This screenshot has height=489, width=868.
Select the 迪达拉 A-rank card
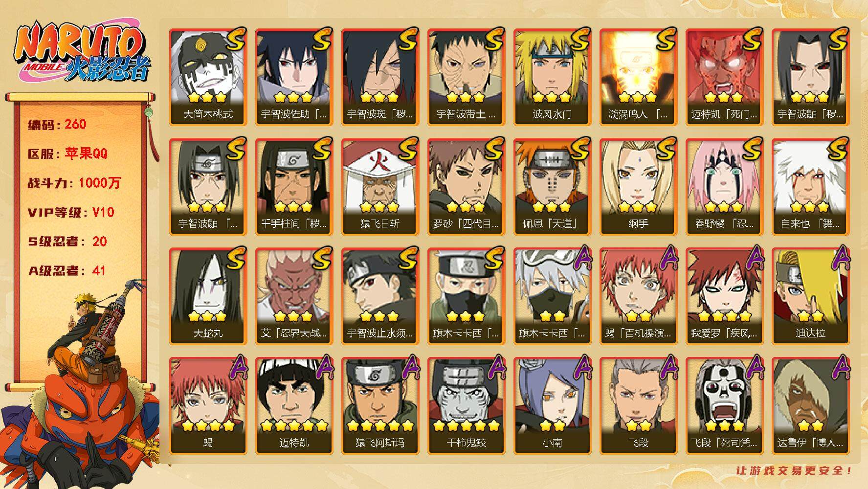click(x=811, y=296)
